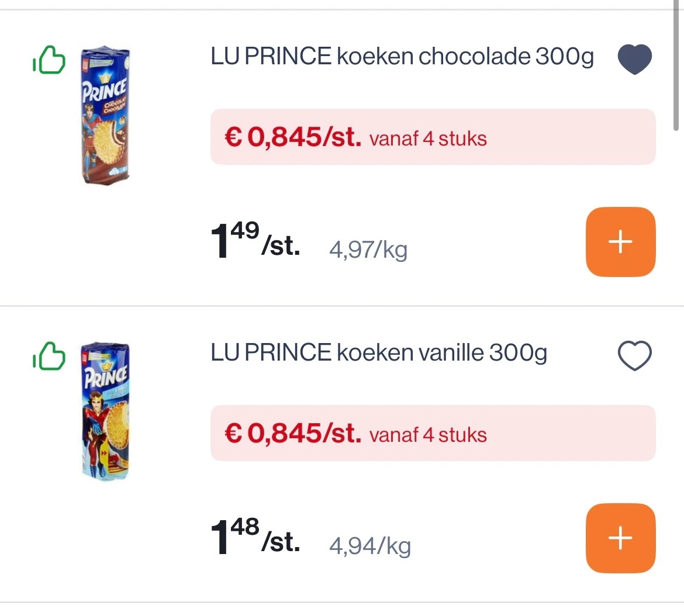Open the vanille Prince product image
Image resolution: width=684 pixels, height=616 pixels.
105,412
